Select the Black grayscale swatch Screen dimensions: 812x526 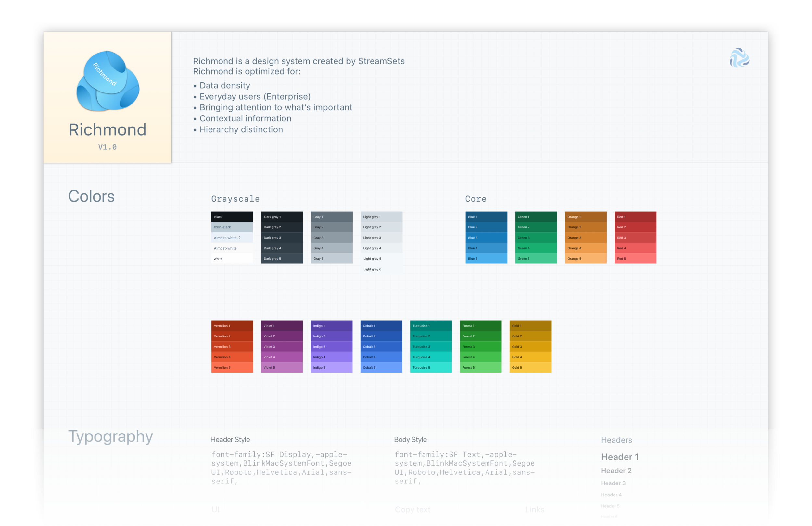pos(232,216)
